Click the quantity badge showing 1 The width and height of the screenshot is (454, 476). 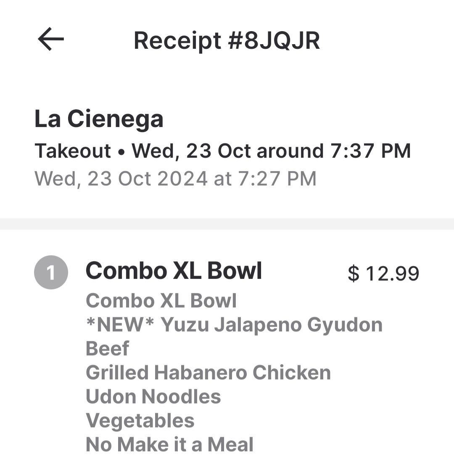(x=51, y=272)
